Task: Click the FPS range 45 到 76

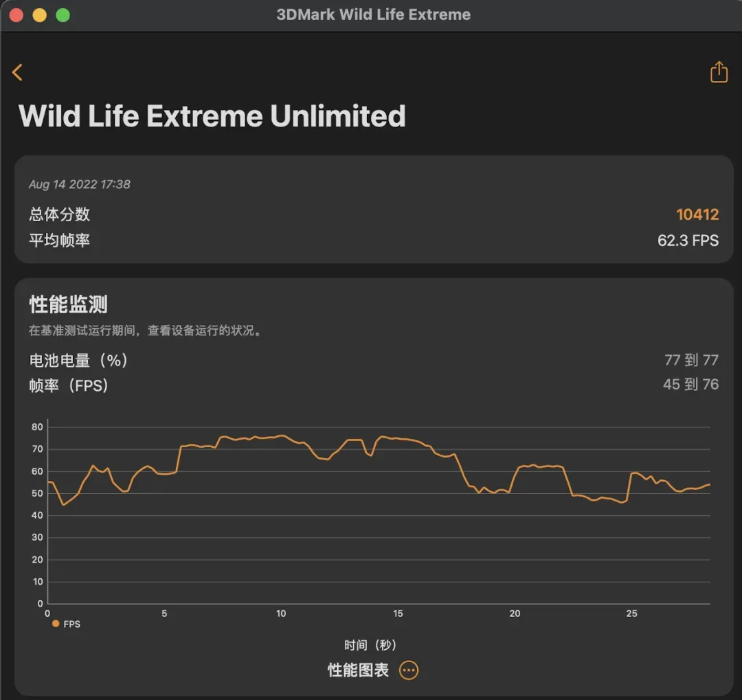Action: click(691, 384)
